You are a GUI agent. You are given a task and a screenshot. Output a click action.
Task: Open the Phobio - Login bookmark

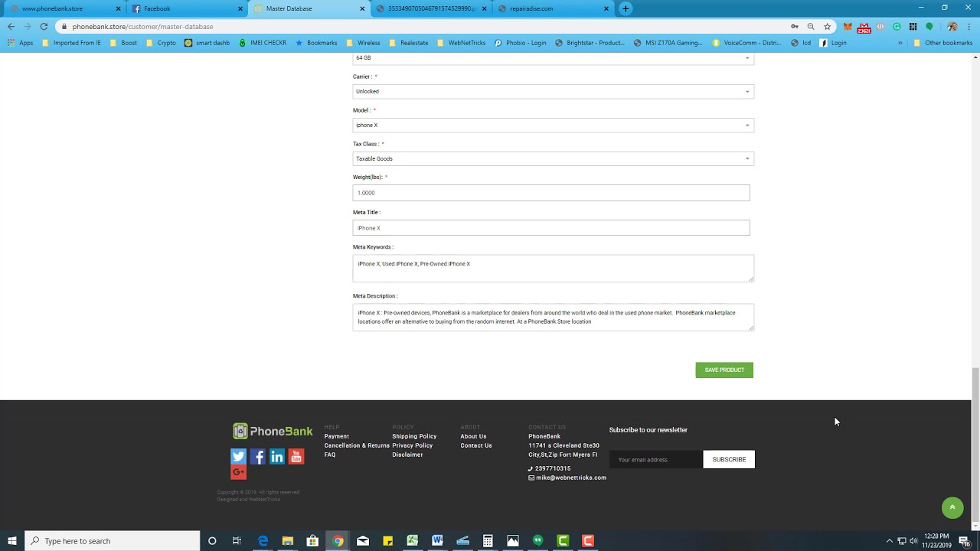tap(521, 43)
